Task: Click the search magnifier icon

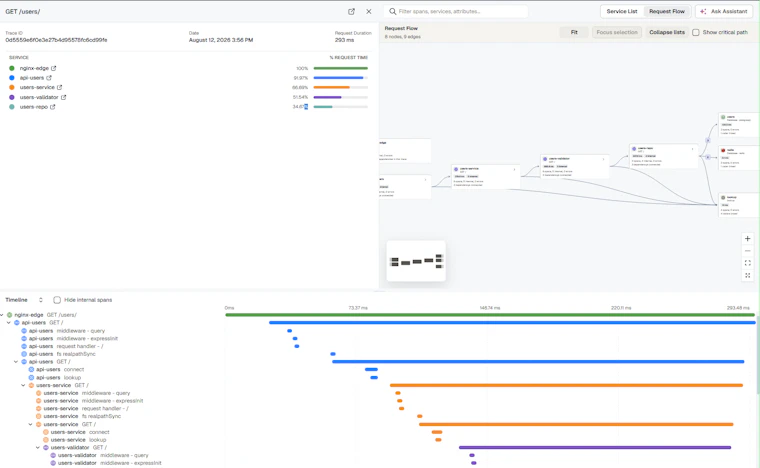Action: click(x=393, y=11)
